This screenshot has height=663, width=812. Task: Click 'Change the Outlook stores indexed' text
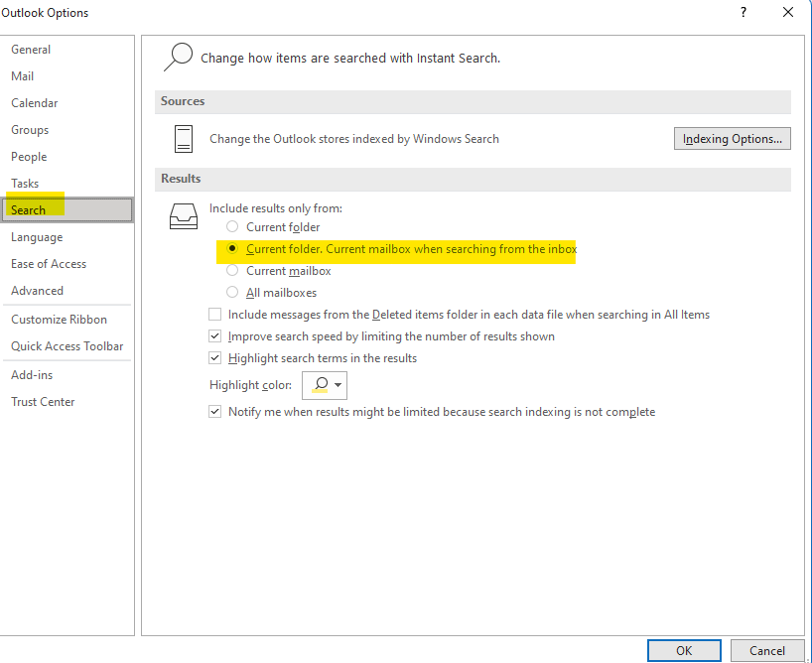(x=354, y=139)
